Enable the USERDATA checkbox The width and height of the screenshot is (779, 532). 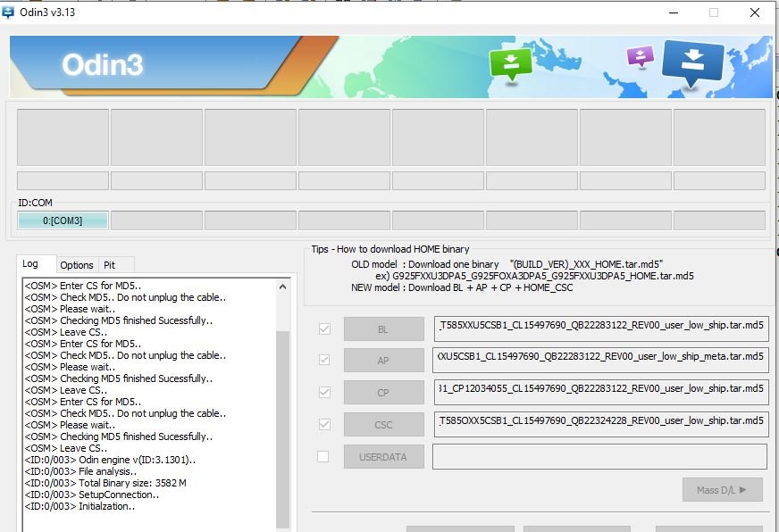click(322, 456)
